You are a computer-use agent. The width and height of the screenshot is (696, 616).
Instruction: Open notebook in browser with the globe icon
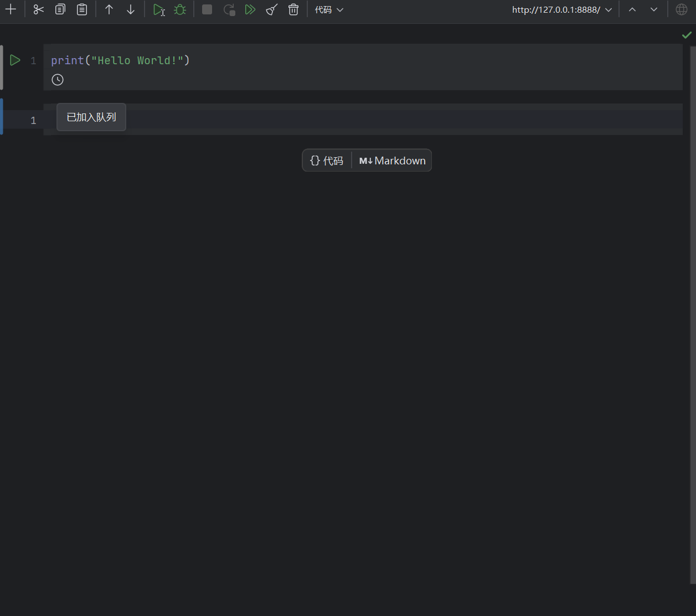coord(682,9)
